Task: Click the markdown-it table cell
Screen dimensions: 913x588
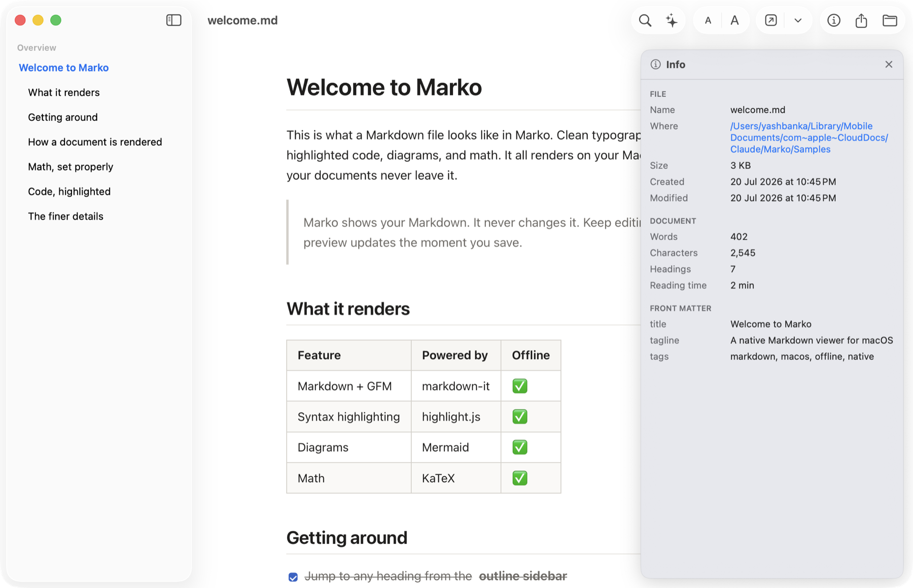Action: [x=455, y=386]
